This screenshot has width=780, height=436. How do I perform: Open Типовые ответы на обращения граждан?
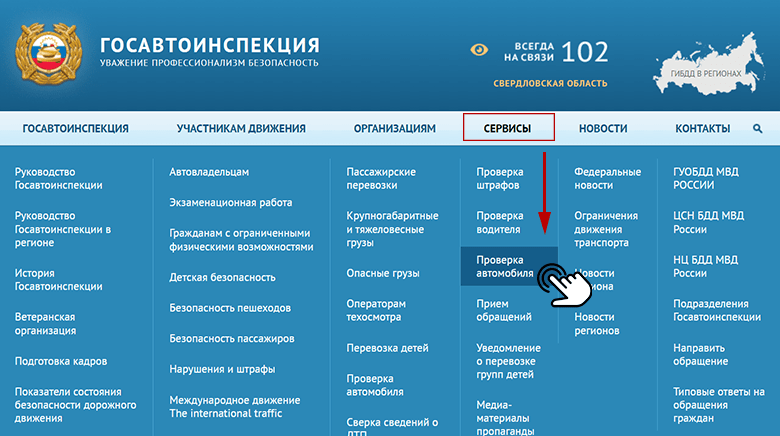click(x=719, y=405)
